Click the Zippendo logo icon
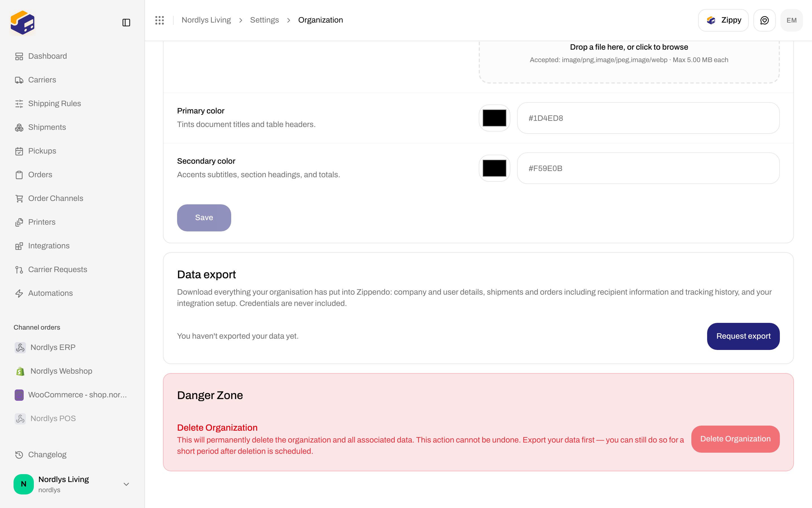Viewport: 812px width, 508px height. tap(23, 23)
